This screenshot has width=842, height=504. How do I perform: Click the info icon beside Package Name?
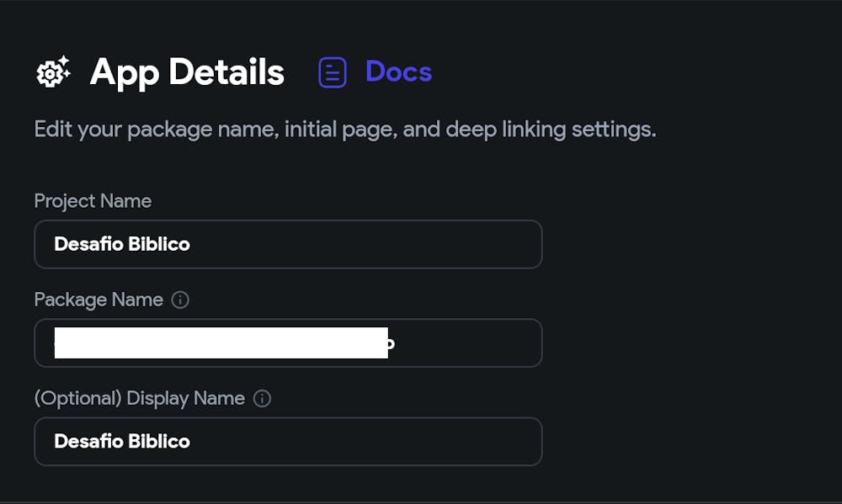[180, 300]
